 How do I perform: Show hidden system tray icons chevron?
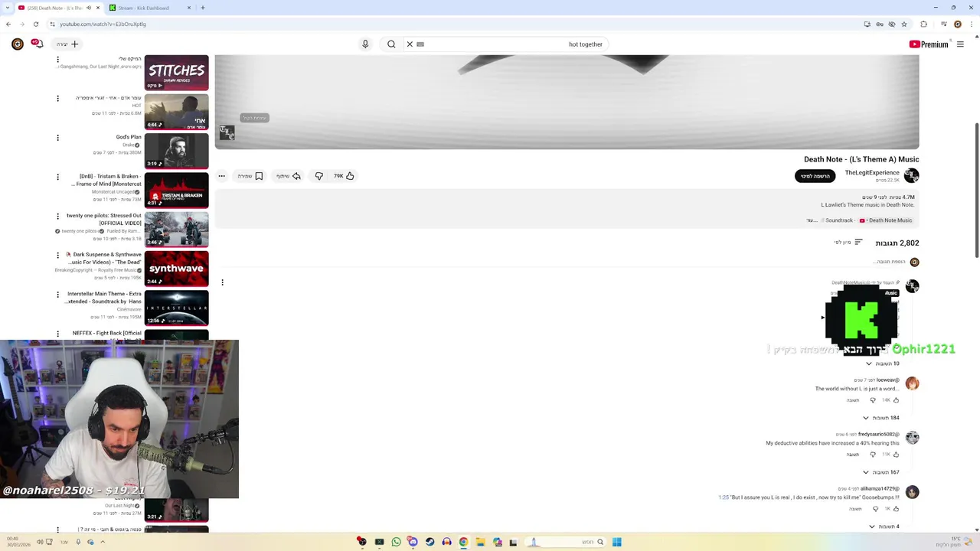(x=103, y=542)
